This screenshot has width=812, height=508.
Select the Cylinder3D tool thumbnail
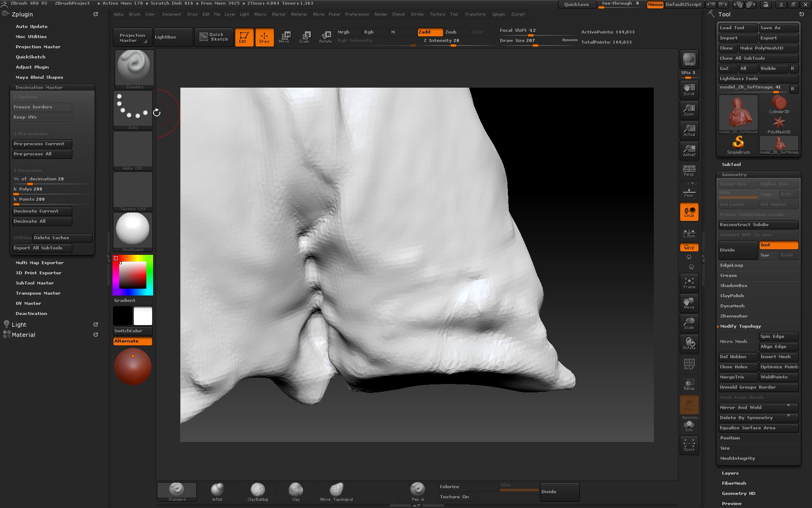pos(779,104)
